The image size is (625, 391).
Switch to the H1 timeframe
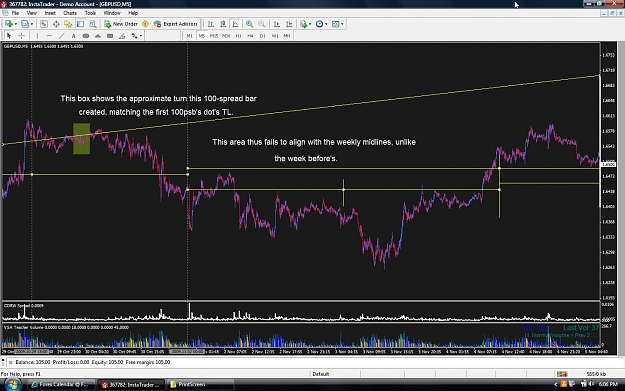tap(238, 36)
